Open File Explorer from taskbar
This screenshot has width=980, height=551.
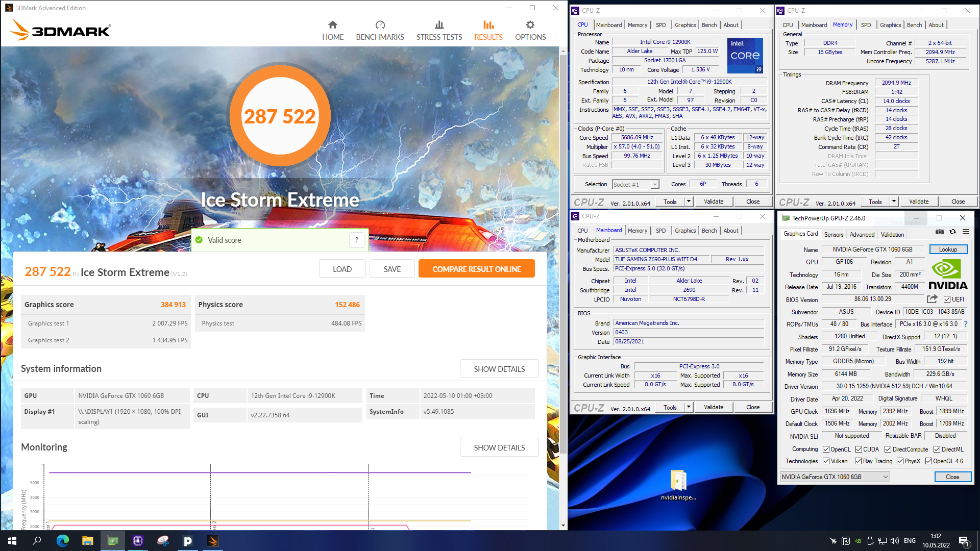tap(87, 541)
